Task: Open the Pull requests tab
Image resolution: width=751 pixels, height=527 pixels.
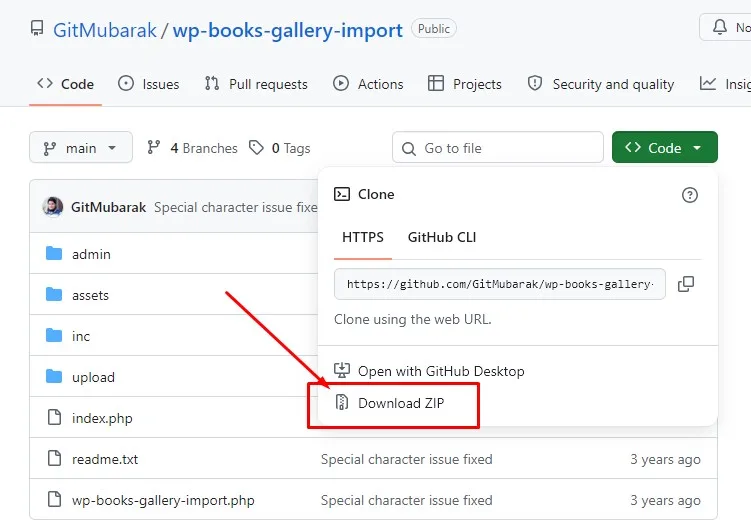Action: [256, 84]
